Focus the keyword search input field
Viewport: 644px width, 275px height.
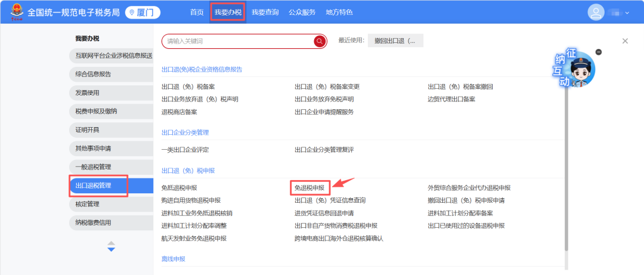238,41
